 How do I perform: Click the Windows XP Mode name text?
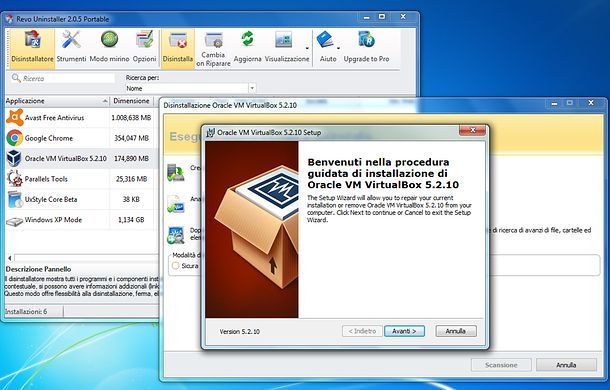point(53,220)
